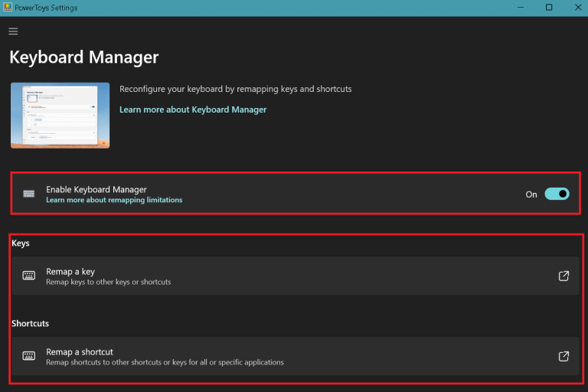The image size is (588, 392).
Task: Click 'Reconfigure your keyboard by remapping' description
Action: [x=236, y=89]
